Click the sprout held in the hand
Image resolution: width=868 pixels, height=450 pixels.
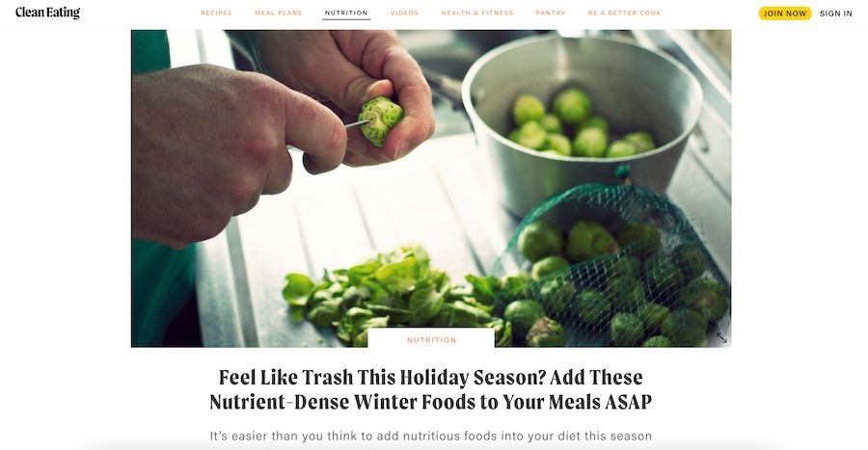pos(380,119)
